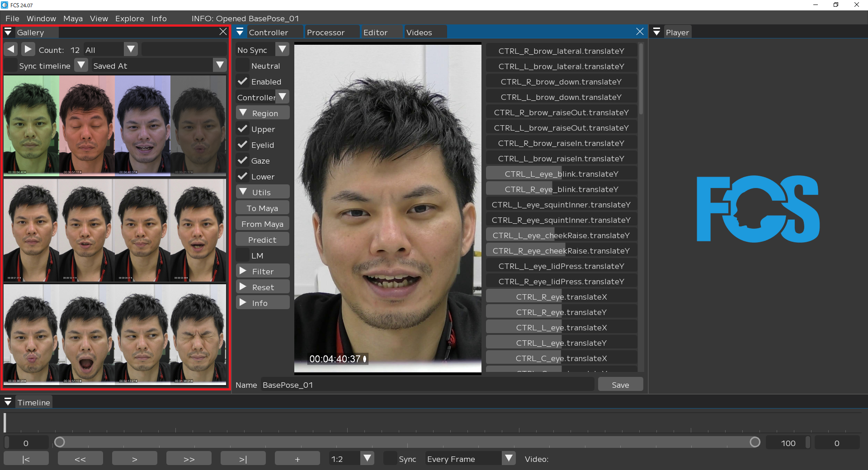
Task: Expand the Filter section
Action: point(262,271)
